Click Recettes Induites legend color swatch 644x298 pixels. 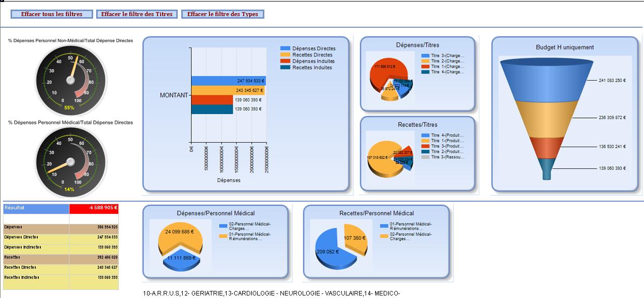285,68
